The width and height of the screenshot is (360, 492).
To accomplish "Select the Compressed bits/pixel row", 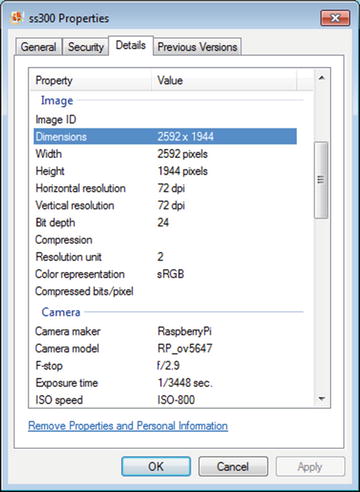I will [x=165, y=291].
